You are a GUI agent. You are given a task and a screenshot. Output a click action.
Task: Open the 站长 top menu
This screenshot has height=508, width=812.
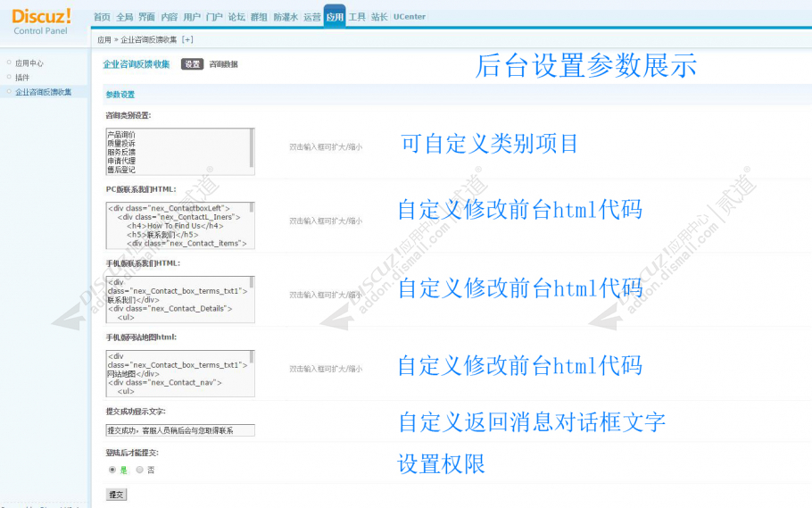379,17
